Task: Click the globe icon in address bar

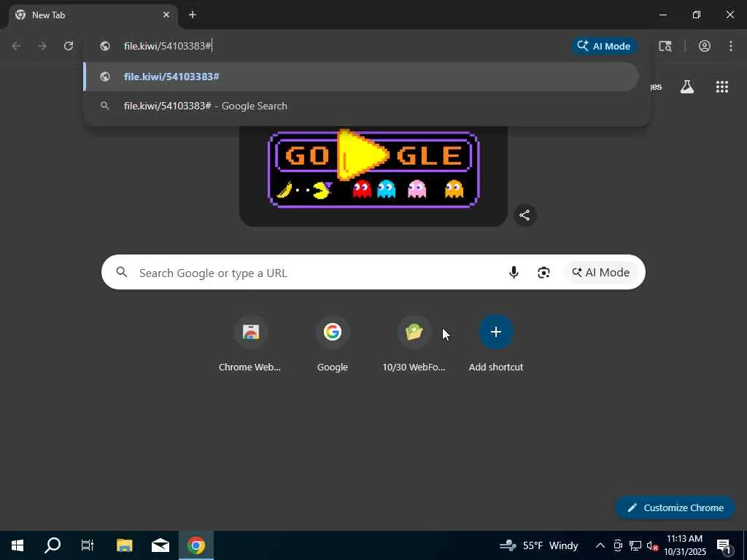Action: tap(105, 46)
